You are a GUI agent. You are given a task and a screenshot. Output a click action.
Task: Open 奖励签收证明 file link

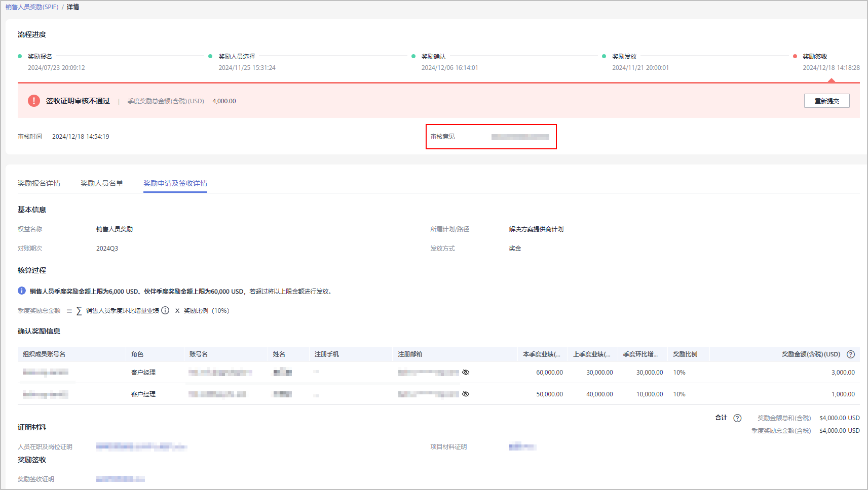[120, 479]
